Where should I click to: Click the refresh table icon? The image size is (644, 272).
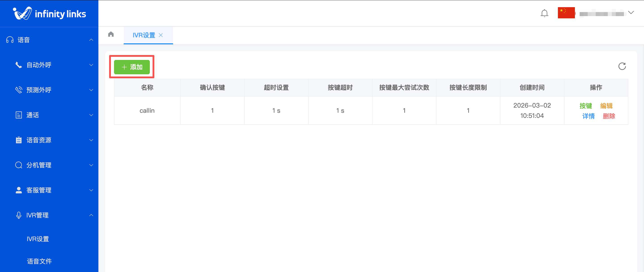point(622,66)
